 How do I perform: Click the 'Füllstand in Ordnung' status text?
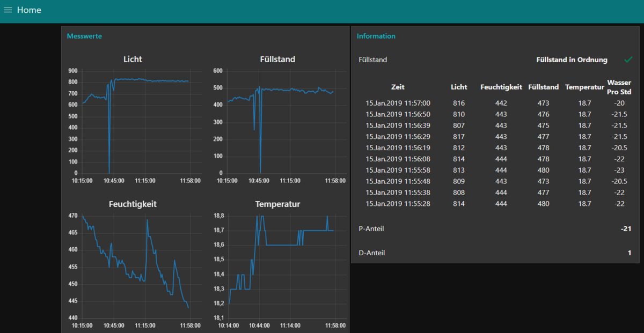tap(572, 60)
